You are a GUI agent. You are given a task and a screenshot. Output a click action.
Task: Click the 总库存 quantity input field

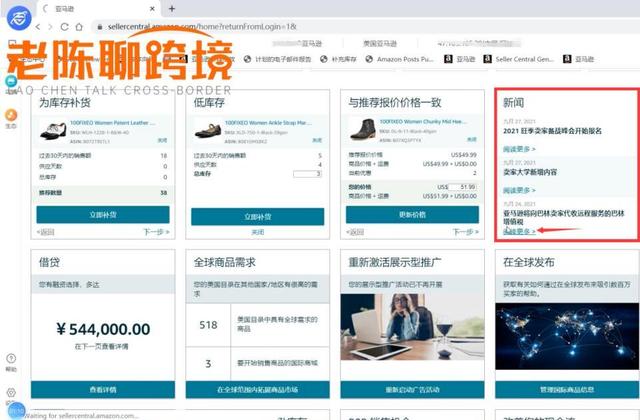307,174
